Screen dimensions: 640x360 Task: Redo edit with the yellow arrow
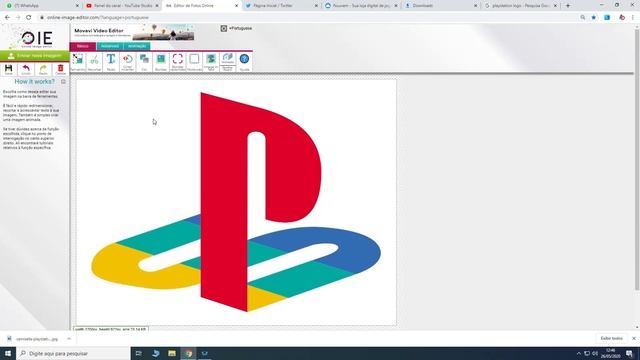point(43,69)
